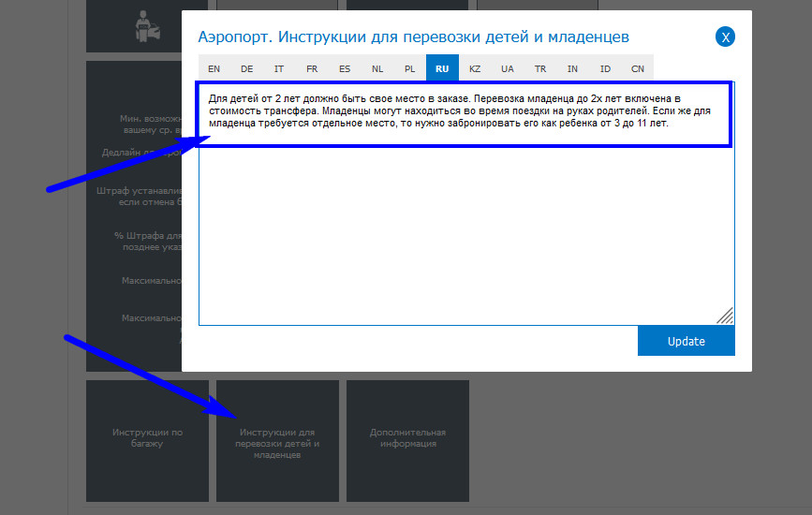812x515 pixels.
Task: Select the active RU language tab
Action: point(442,68)
